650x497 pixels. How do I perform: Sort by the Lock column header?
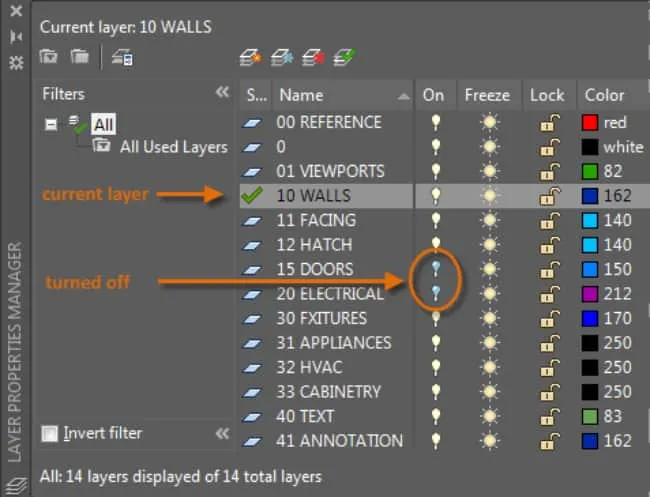tap(549, 95)
